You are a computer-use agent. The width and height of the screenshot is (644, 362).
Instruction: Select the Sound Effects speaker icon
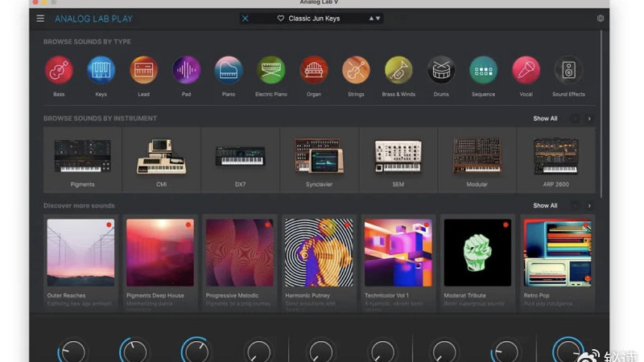568,71
